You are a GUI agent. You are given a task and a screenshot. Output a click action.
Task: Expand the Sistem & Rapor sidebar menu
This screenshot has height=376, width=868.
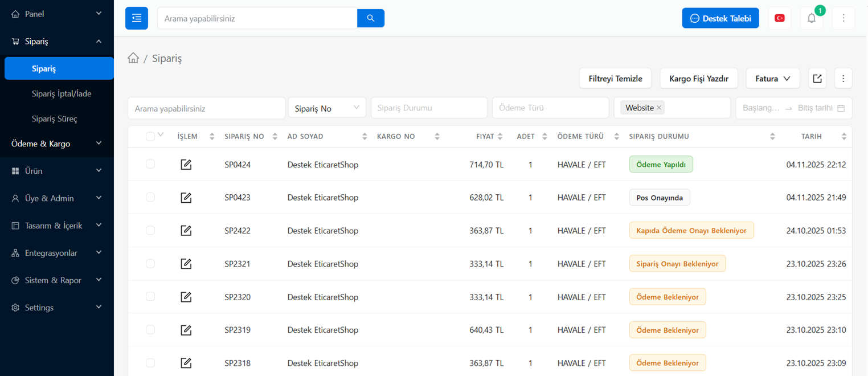pyautogui.click(x=57, y=280)
